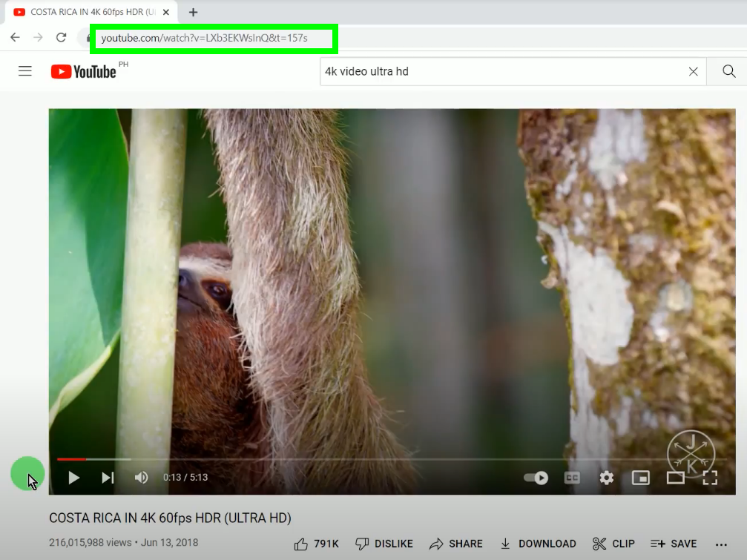Switch to theater mode
Image resolution: width=747 pixels, height=560 pixels.
pyautogui.click(x=675, y=478)
